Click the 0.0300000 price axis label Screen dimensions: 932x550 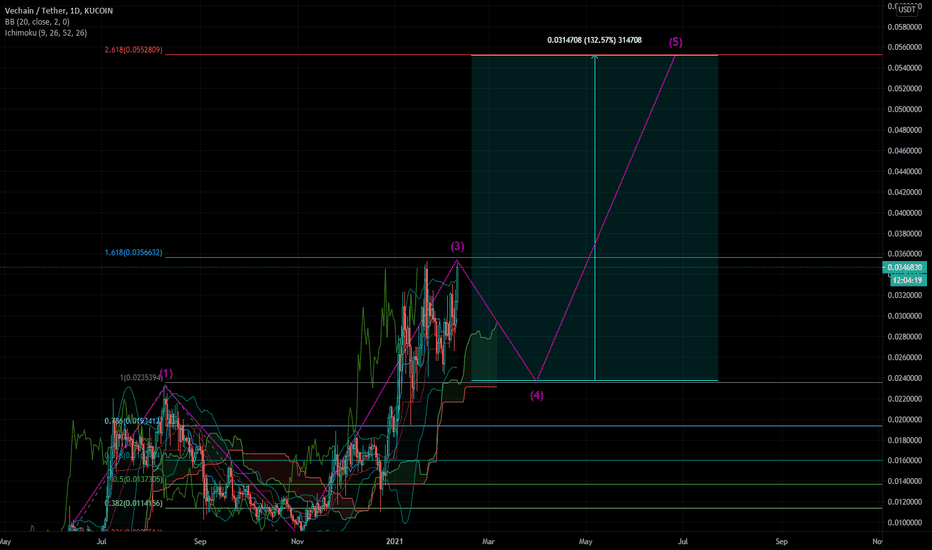coord(905,316)
